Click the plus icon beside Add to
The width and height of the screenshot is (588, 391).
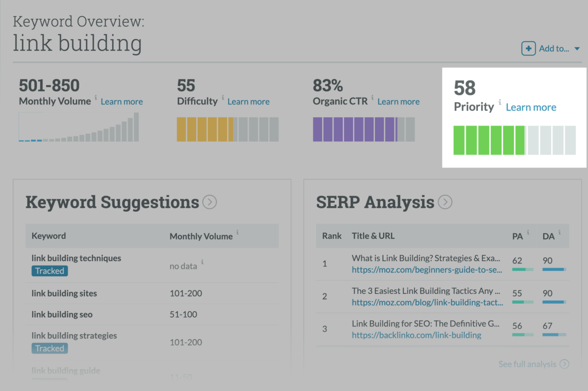pyautogui.click(x=528, y=48)
